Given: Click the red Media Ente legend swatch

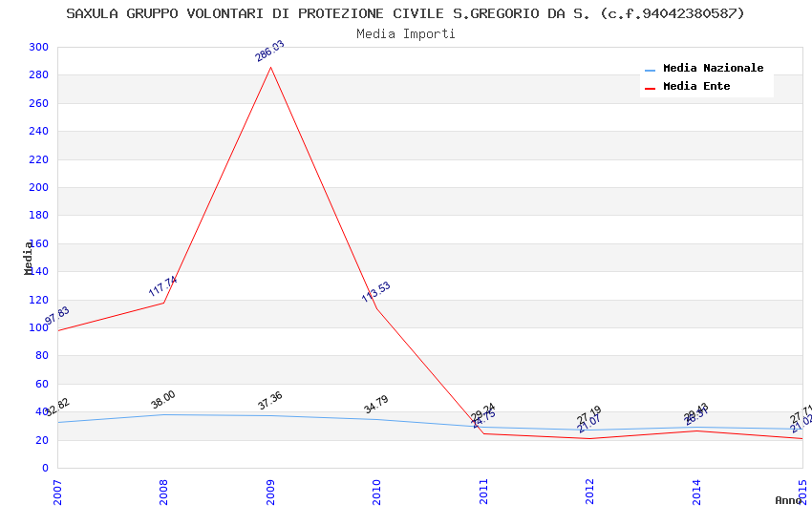Looking at the screenshot, I should [650, 89].
